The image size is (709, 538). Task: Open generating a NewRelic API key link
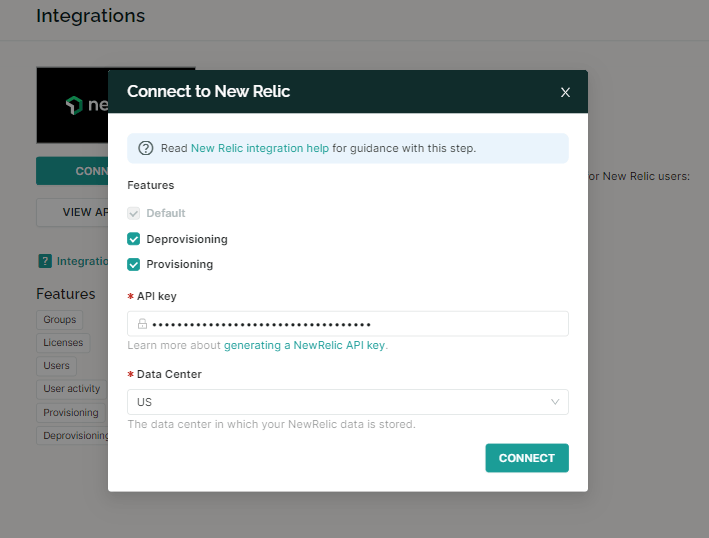coord(305,345)
